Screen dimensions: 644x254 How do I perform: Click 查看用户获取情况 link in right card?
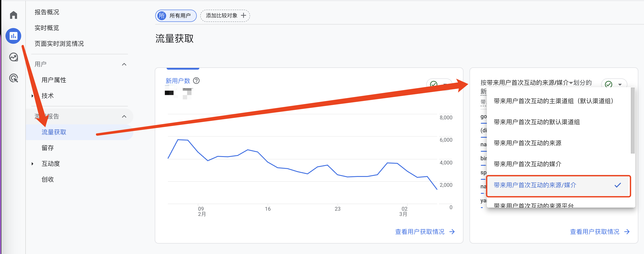[x=595, y=232]
